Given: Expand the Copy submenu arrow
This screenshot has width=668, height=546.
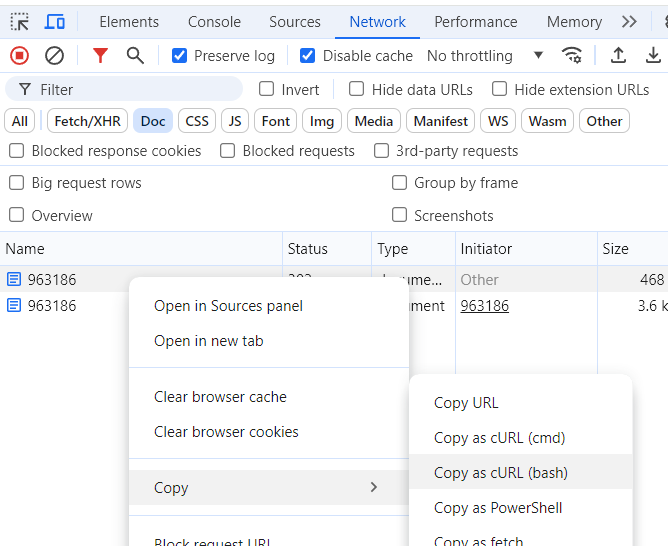Looking at the screenshot, I should (374, 488).
